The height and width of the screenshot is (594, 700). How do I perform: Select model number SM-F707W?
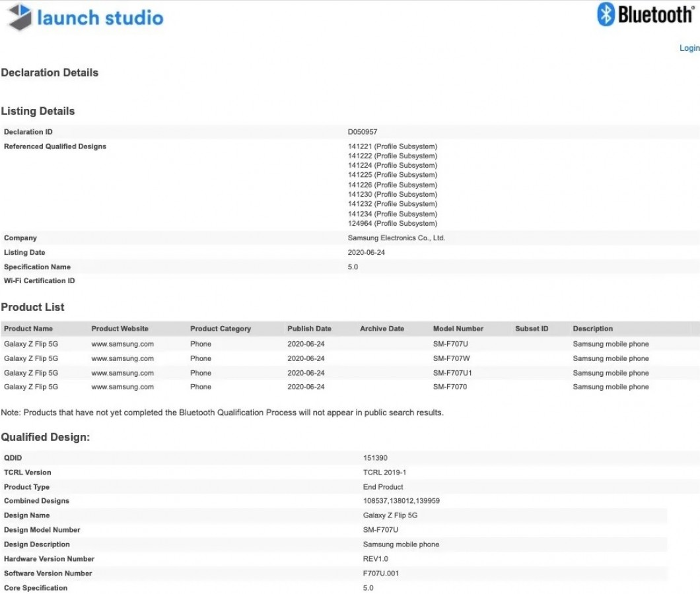(451, 358)
